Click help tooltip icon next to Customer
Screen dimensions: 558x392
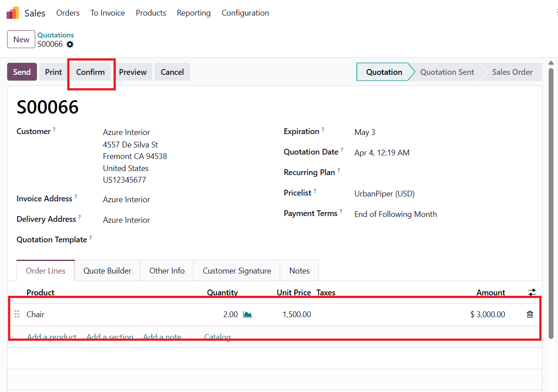coord(54,130)
